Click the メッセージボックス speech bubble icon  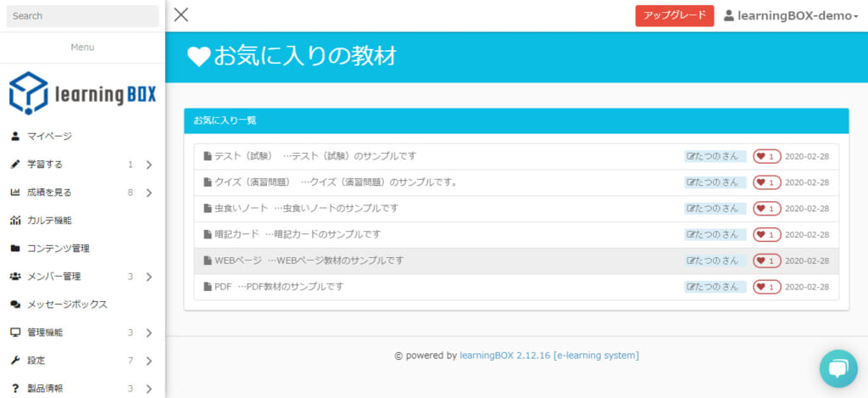[x=15, y=305]
